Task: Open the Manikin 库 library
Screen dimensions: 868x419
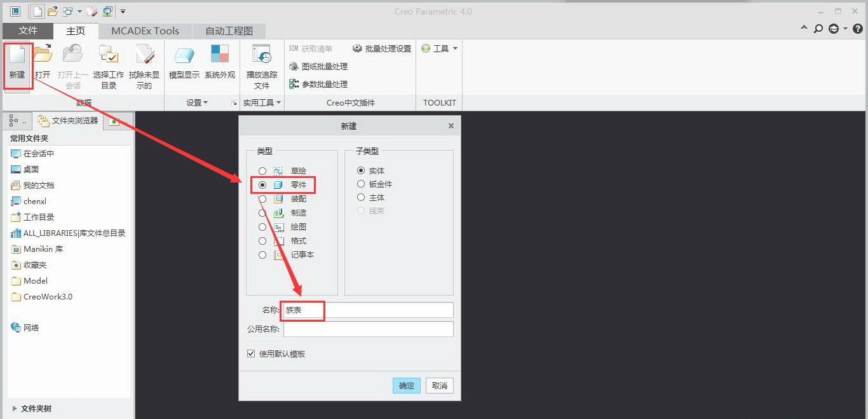Action: pyautogui.click(x=37, y=249)
